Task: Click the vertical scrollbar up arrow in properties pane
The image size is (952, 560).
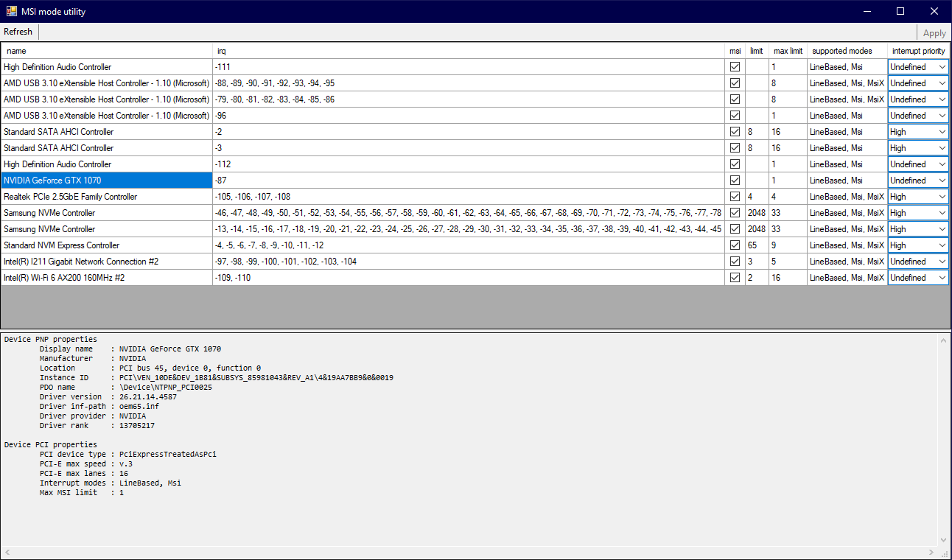Action: point(945,340)
